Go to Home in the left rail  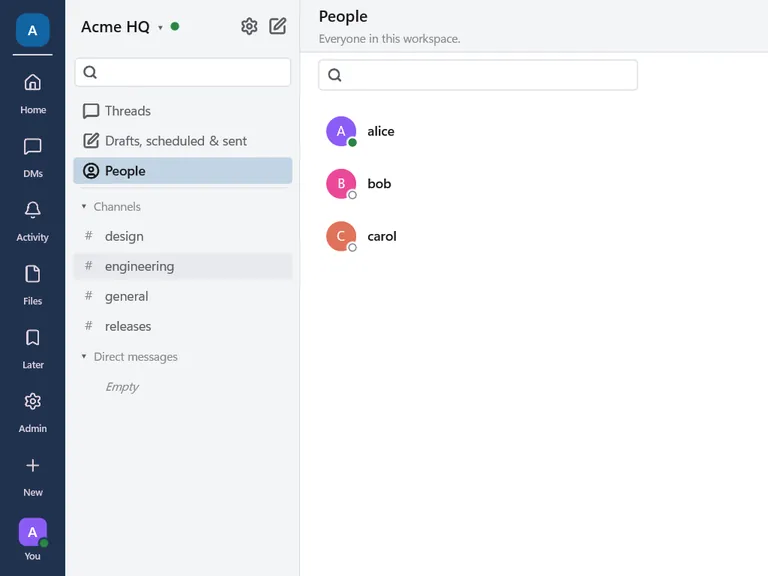[x=32, y=94]
